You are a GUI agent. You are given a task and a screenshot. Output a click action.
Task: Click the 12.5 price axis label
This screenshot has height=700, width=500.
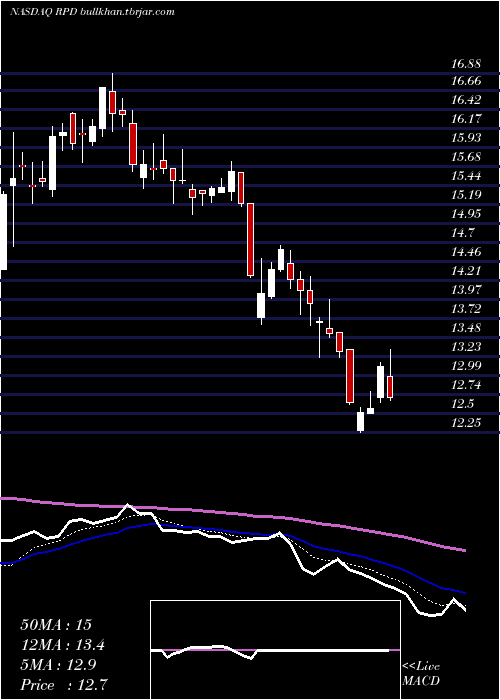click(462, 404)
